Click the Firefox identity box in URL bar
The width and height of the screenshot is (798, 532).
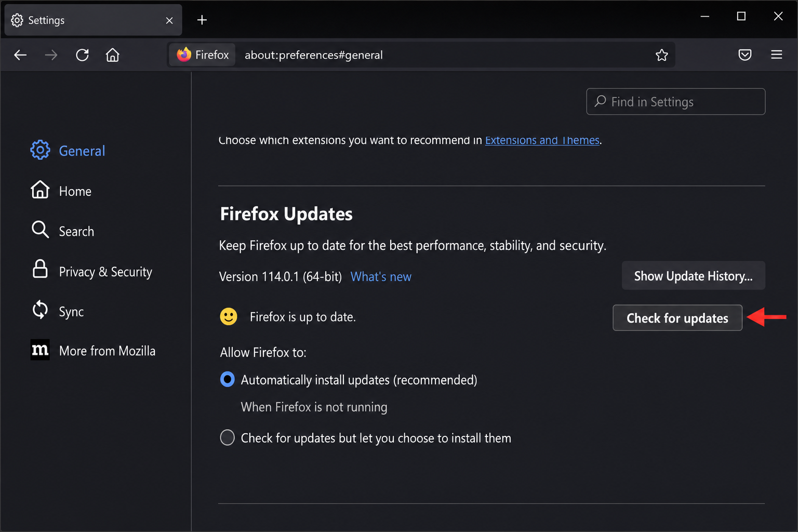coord(203,55)
